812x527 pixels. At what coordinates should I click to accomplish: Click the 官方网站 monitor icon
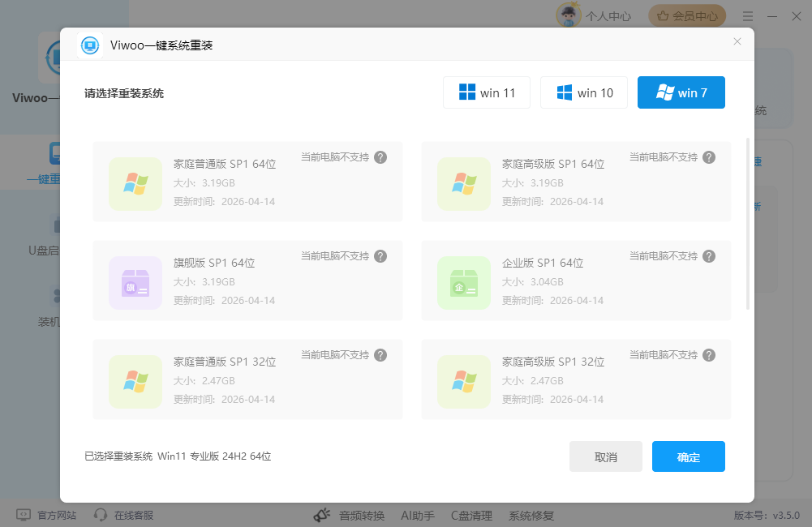24,515
